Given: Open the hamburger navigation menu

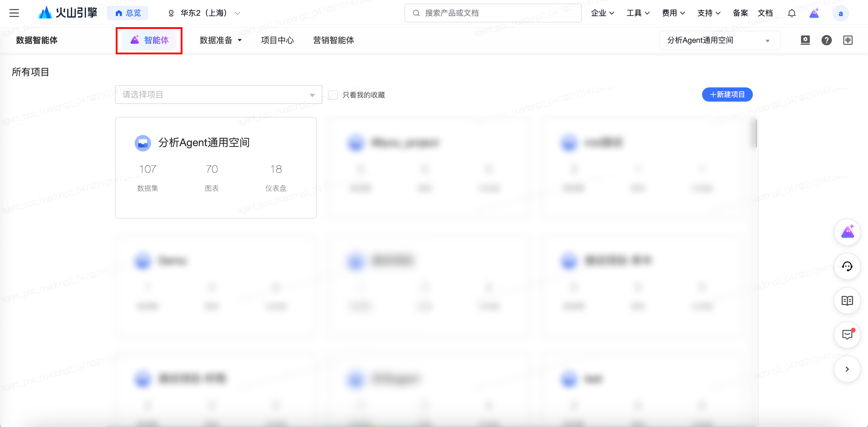Looking at the screenshot, I should coord(14,13).
